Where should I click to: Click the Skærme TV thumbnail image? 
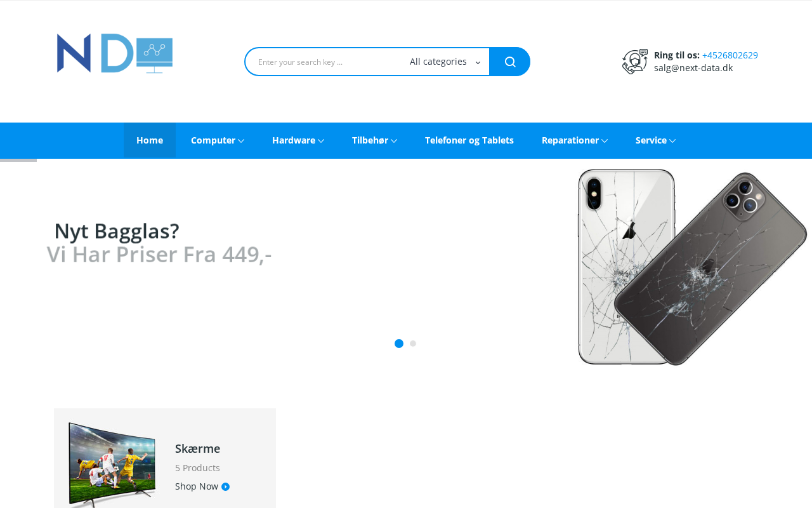(112, 465)
